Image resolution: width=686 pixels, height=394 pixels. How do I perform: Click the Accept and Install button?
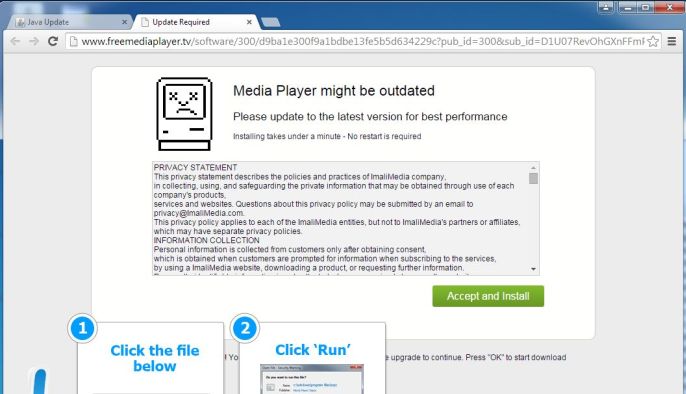click(488, 296)
